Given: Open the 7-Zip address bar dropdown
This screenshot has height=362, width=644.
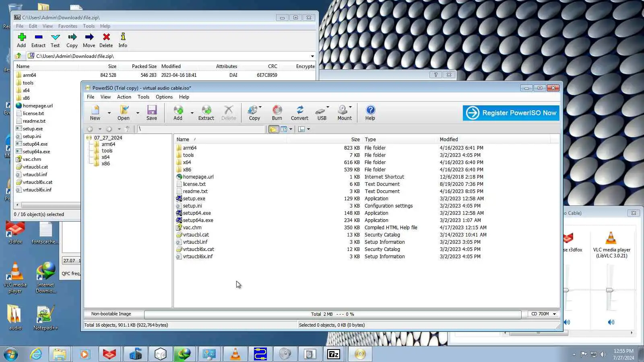Looking at the screenshot, I should [x=312, y=56].
